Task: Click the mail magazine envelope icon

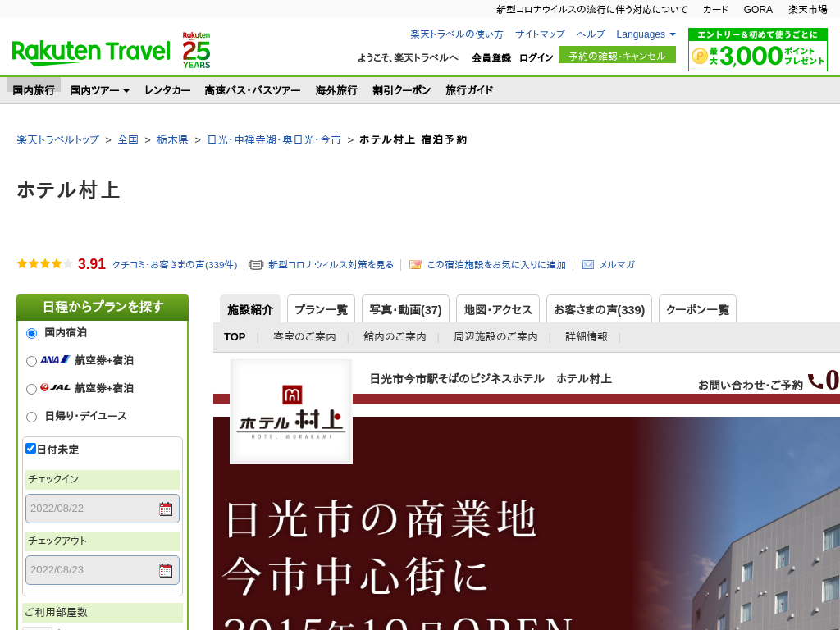Action: [587, 265]
